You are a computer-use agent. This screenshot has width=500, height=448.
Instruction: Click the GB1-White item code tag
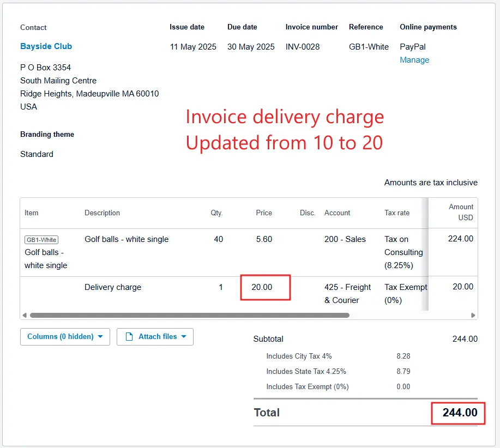(x=41, y=240)
